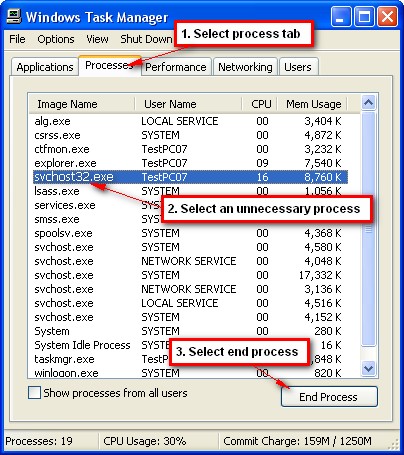Sort processes by Image Name column
This screenshot has width=404, height=455.
pos(82,104)
